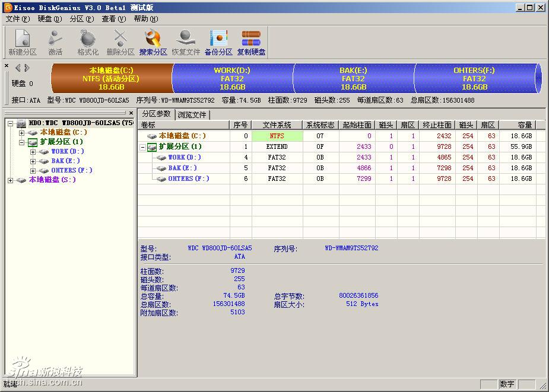Select the 新建分区 (New Partition) tool
This screenshot has height=392, width=549.
click(x=22, y=42)
